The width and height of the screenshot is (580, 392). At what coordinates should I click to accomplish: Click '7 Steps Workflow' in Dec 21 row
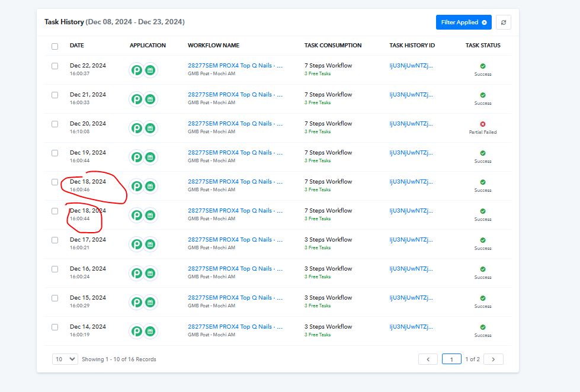click(328, 95)
